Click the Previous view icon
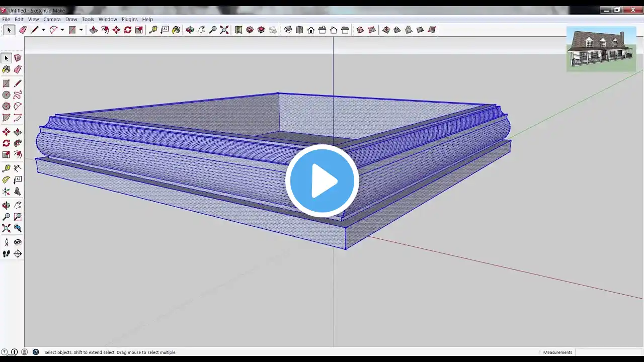The width and height of the screenshot is (644, 362). pos(18,228)
